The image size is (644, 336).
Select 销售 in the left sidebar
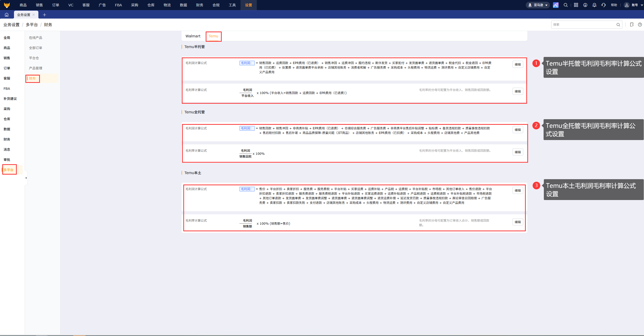click(7, 58)
